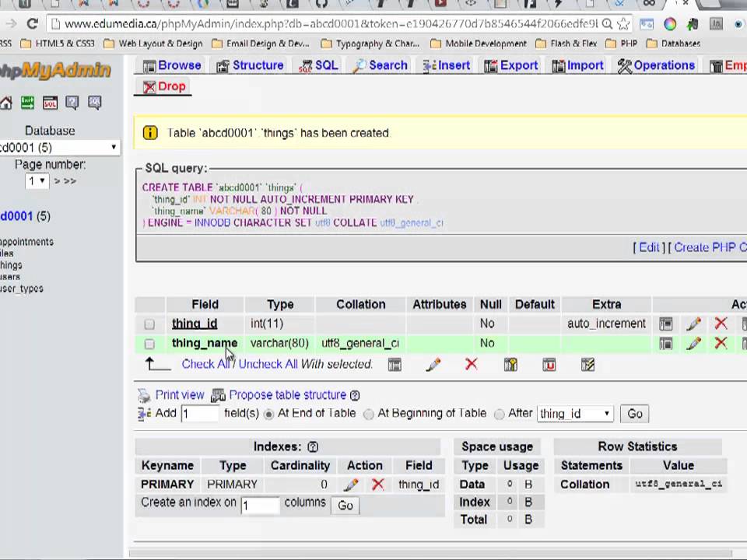
Task: Click the pencil edit icon for thing_id row
Action: [x=693, y=324]
